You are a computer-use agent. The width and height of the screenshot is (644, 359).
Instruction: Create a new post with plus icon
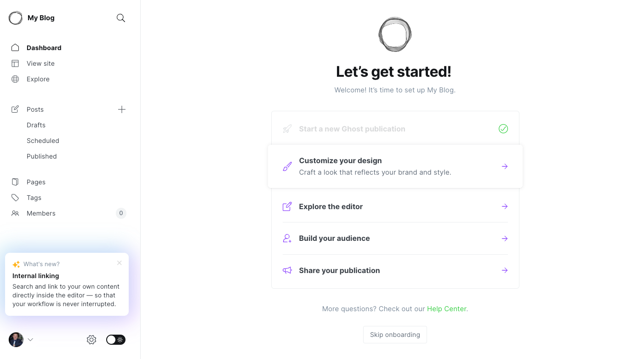tap(122, 109)
